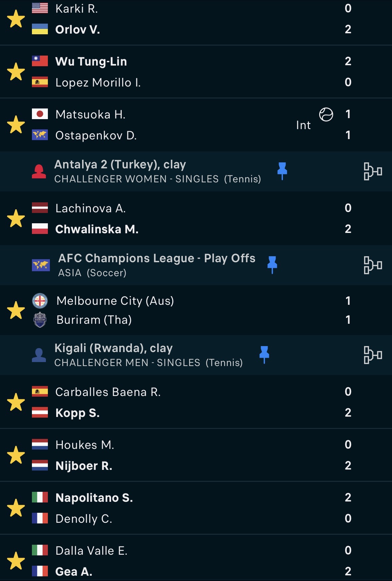View Houkes vs Nijboer match details
Image resolution: width=392 pixels, height=581 pixels.
point(166,455)
